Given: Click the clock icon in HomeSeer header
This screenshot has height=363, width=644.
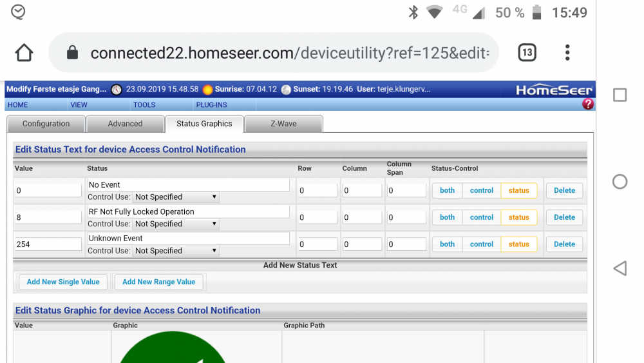Looking at the screenshot, I should 117,90.
